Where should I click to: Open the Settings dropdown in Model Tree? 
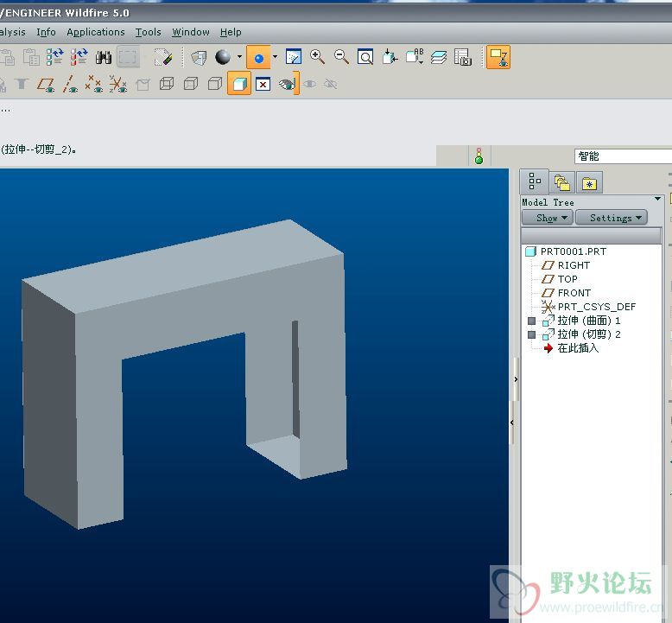coord(611,218)
